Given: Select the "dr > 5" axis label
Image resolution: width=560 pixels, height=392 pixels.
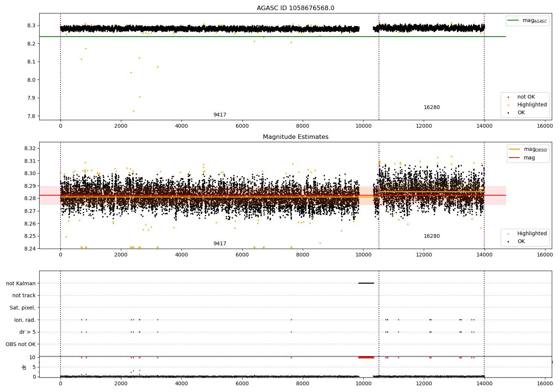Looking at the screenshot, I should pos(28,332).
